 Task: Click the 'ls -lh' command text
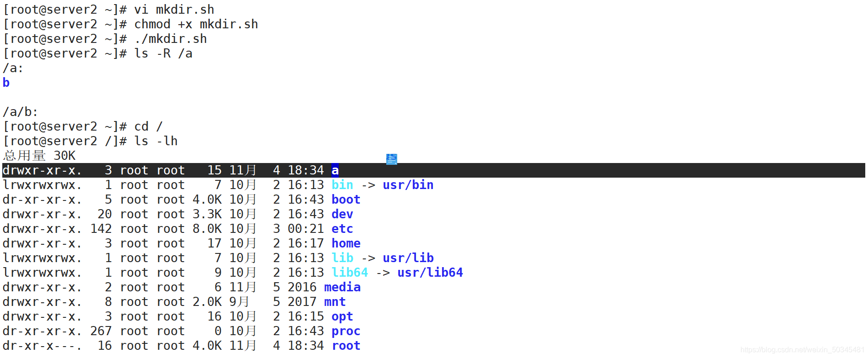click(156, 141)
